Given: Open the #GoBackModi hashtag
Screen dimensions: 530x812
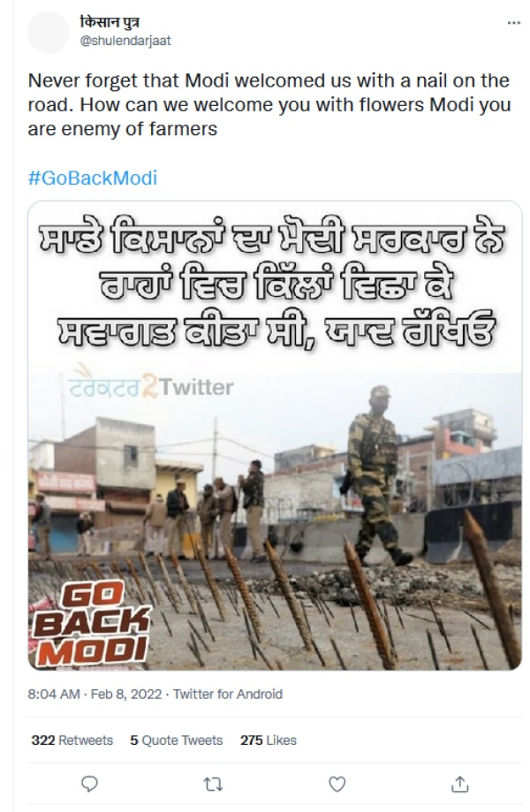Looking at the screenshot, I should [x=93, y=178].
